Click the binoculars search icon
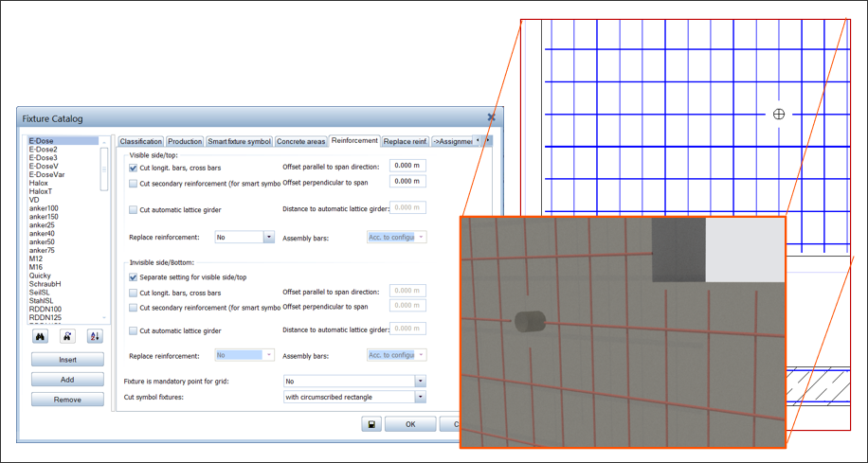 coord(41,336)
